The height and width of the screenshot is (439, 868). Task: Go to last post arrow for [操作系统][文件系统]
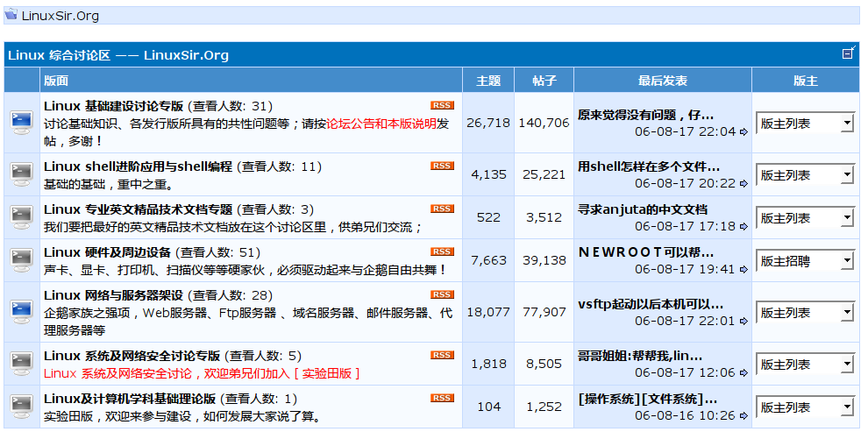click(743, 415)
